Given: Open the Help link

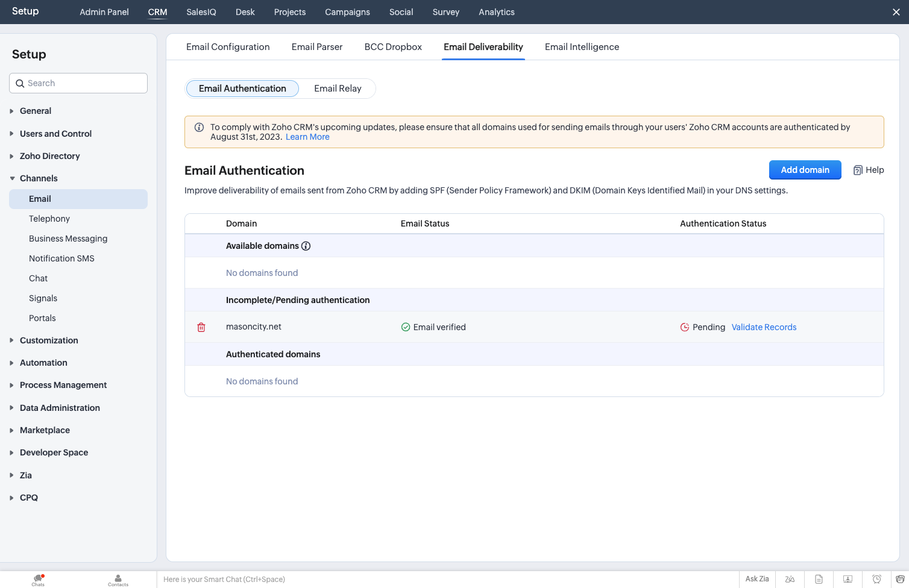Looking at the screenshot, I should click(869, 170).
